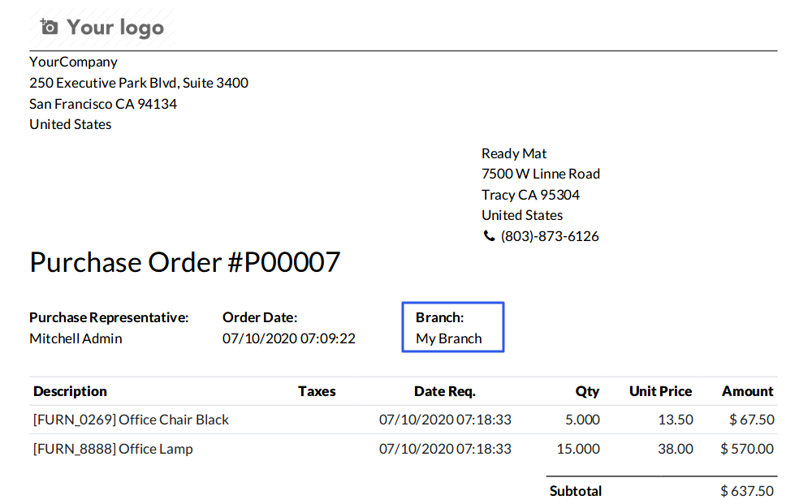Image resolution: width=812 pixels, height=504 pixels.
Task: Click the 250 Executive Park Blvd address line
Action: pyautogui.click(x=139, y=83)
